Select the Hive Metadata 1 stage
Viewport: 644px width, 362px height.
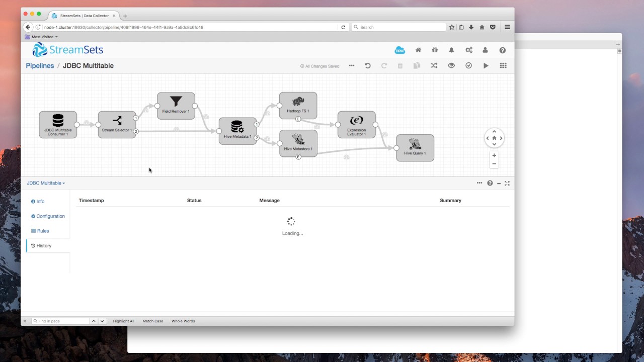point(237,130)
